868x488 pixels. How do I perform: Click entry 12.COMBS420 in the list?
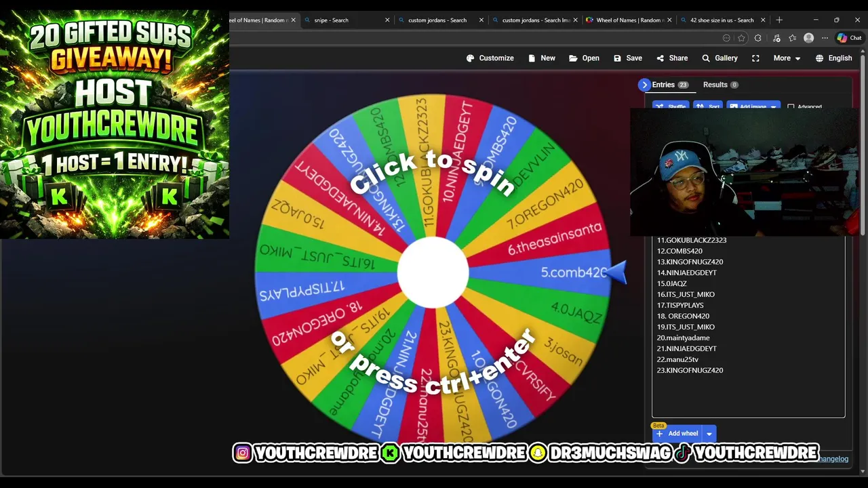coord(679,251)
